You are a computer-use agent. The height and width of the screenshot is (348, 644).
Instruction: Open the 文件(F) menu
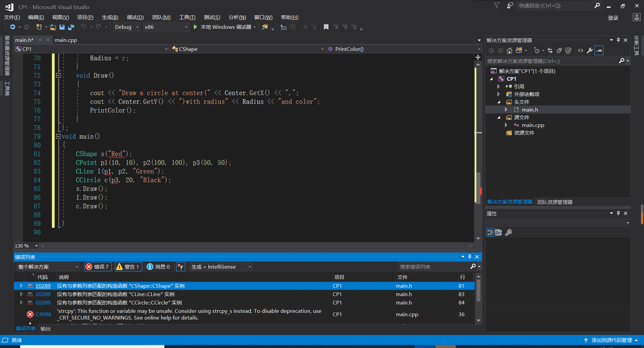[x=12, y=17]
